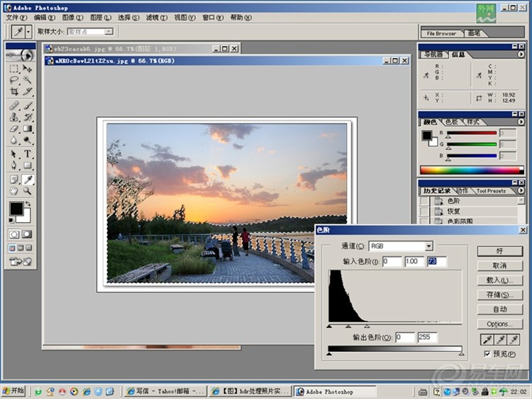This screenshot has height=399, width=532.
Task: Open the eyedropper tool preset picker arrow
Action: (x=28, y=31)
